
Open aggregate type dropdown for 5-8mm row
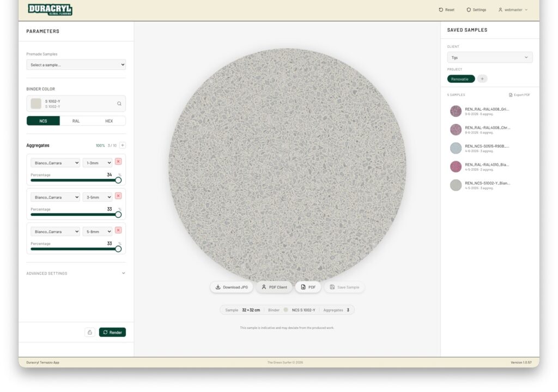pos(55,232)
